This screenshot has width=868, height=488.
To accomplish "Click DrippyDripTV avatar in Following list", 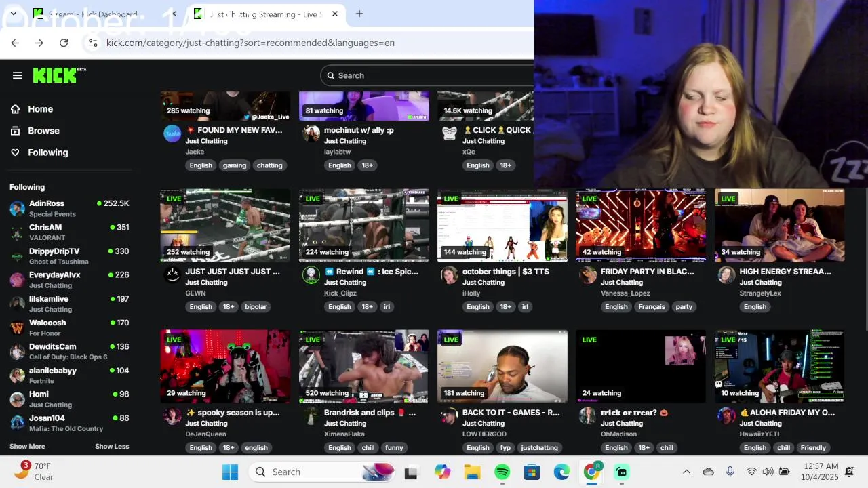I will coord(18,256).
